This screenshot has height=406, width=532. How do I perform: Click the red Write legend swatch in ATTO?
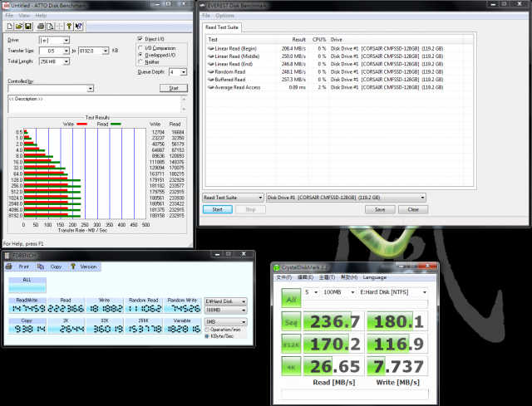tap(81, 125)
